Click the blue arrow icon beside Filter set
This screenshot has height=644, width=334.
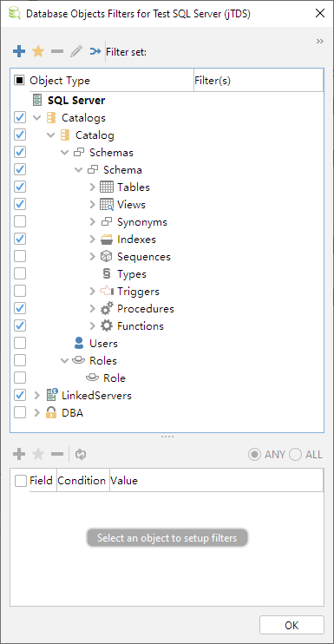pos(95,51)
